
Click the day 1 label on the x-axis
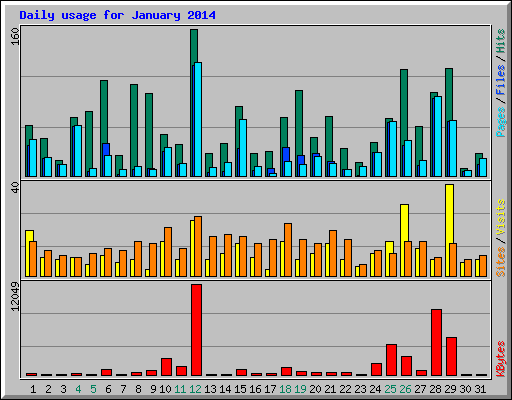coord(33,389)
